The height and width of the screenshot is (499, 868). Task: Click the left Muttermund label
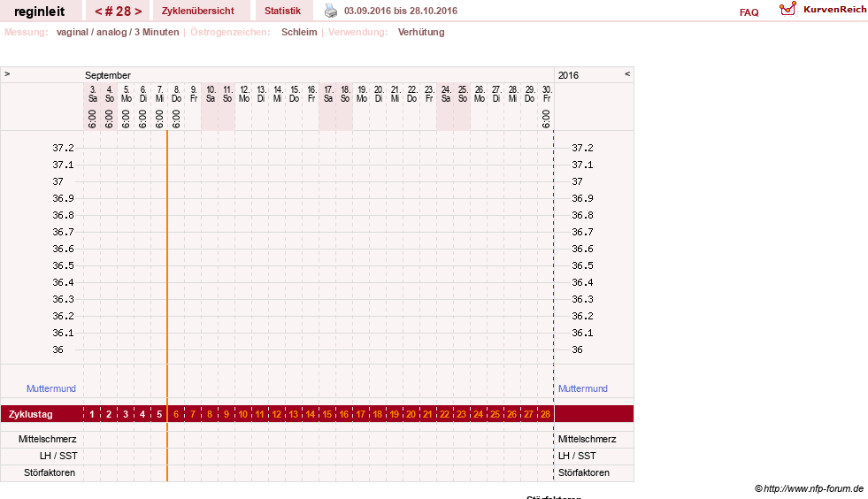[x=51, y=388]
